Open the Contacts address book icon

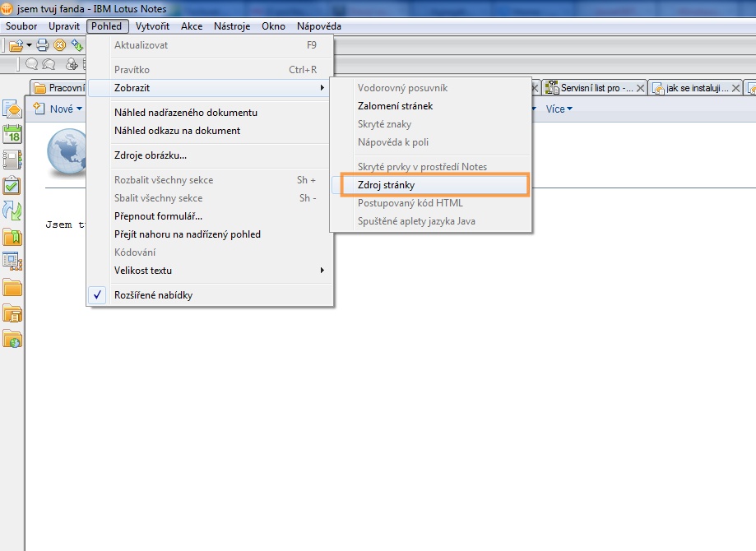[x=12, y=160]
